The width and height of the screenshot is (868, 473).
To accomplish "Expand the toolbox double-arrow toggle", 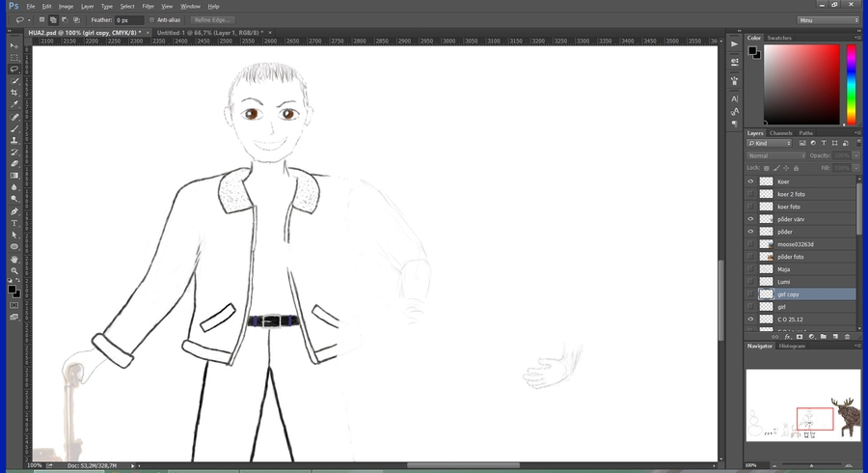I will pyautogui.click(x=10, y=32).
